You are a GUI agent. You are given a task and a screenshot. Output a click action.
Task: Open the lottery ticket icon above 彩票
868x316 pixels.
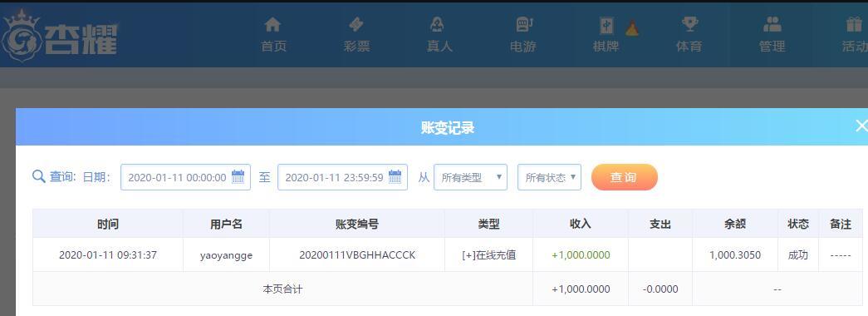(356, 24)
